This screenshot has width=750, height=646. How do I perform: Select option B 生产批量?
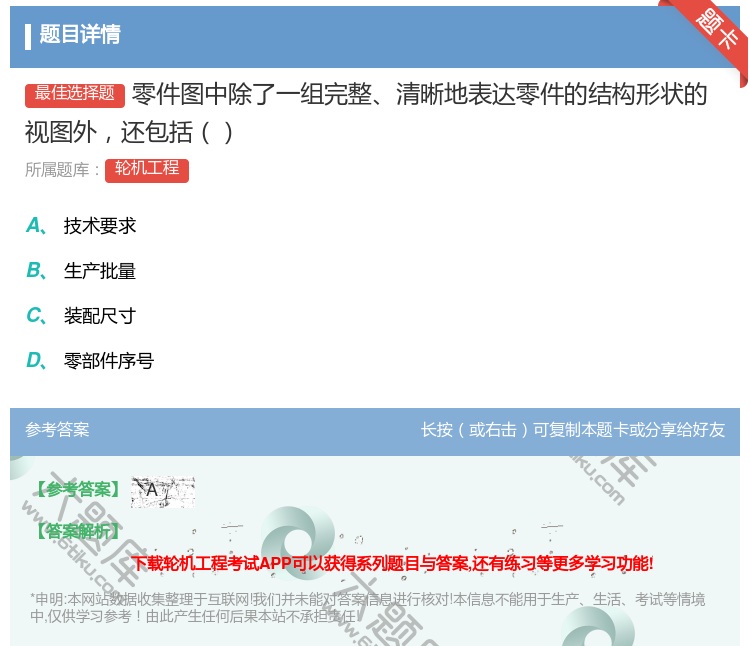(x=81, y=271)
